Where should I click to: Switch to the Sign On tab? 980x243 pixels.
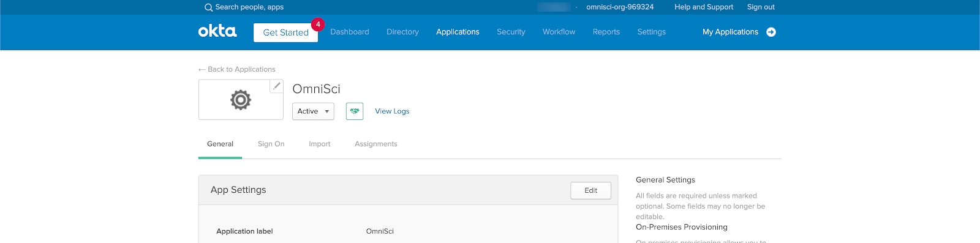(271, 144)
